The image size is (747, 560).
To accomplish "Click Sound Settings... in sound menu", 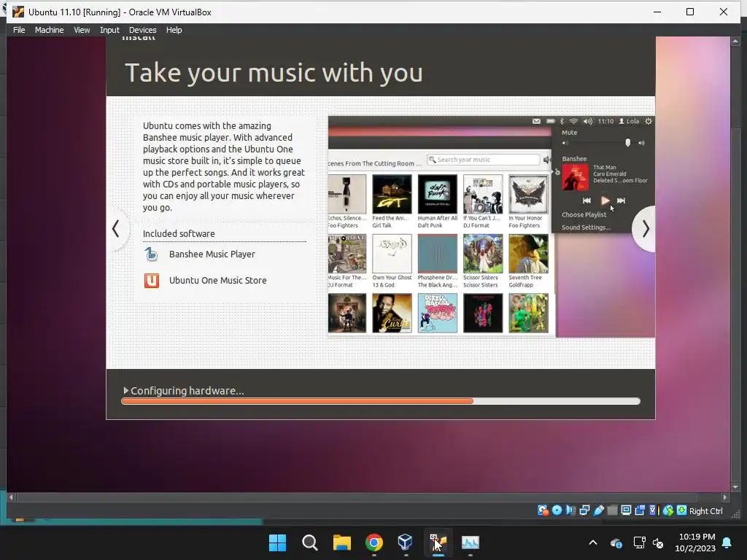I will click(586, 227).
